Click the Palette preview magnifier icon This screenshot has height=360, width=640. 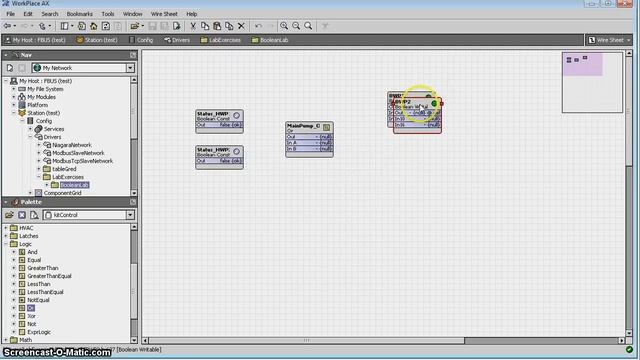coord(34,215)
